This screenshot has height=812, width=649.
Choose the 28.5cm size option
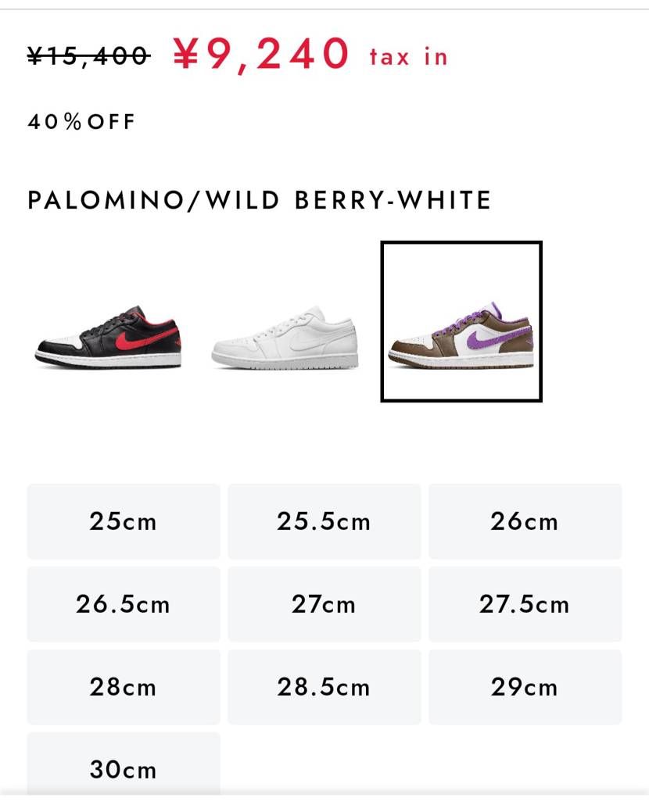pyautogui.click(x=324, y=688)
